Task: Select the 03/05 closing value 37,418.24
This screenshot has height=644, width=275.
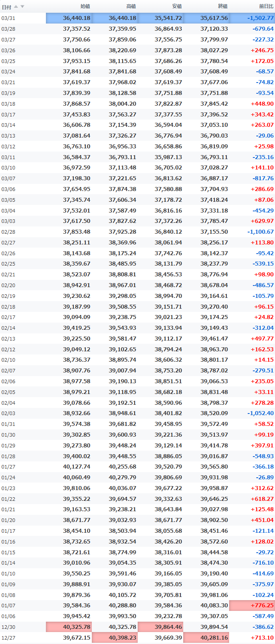Action: pyautogui.click(x=214, y=200)
